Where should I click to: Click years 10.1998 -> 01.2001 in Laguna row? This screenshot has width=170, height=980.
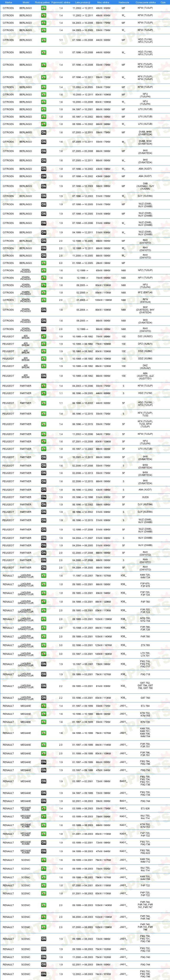pos(83,628)
